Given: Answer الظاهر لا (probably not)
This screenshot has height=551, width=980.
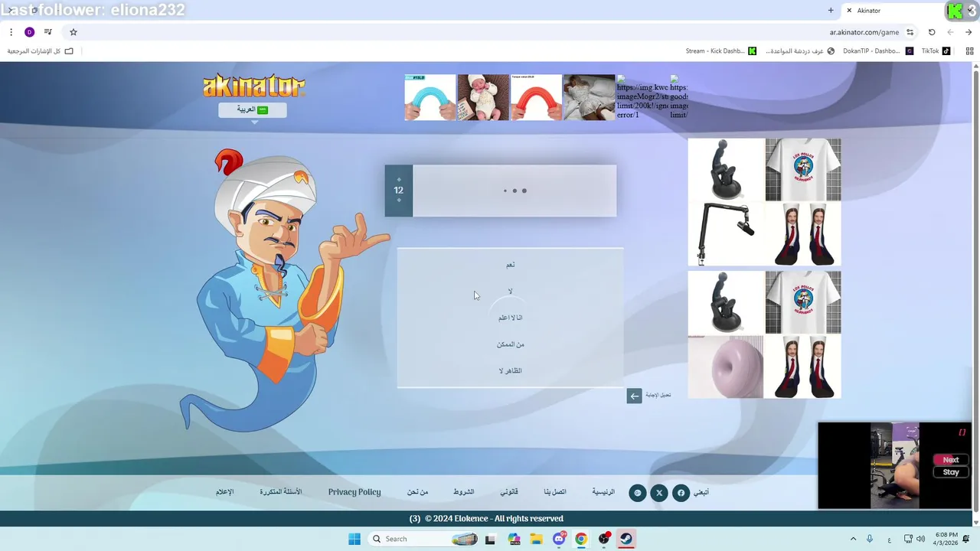Looking at the screenshot, I should click(x=510, y=371).
